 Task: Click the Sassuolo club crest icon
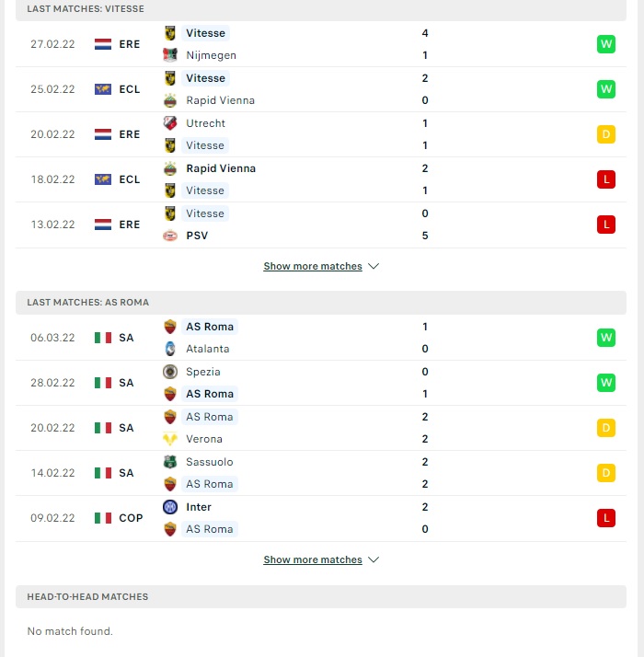[x=170, y=462]
